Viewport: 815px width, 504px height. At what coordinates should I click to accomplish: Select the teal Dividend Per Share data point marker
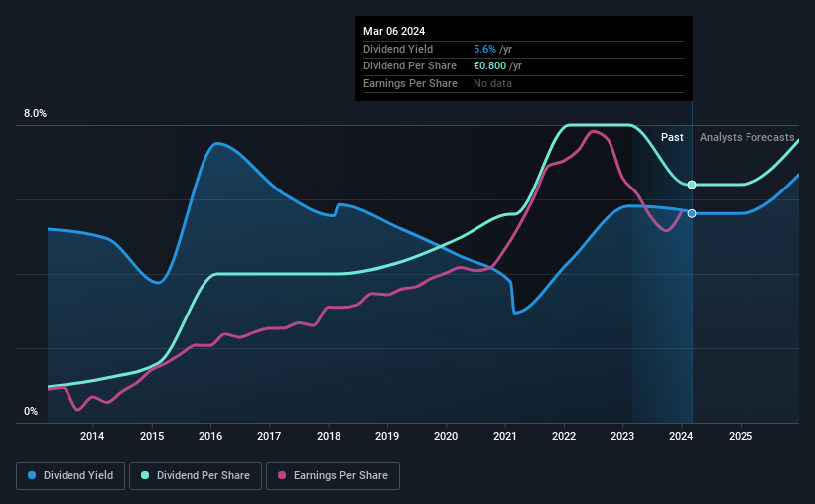point(692,185)
